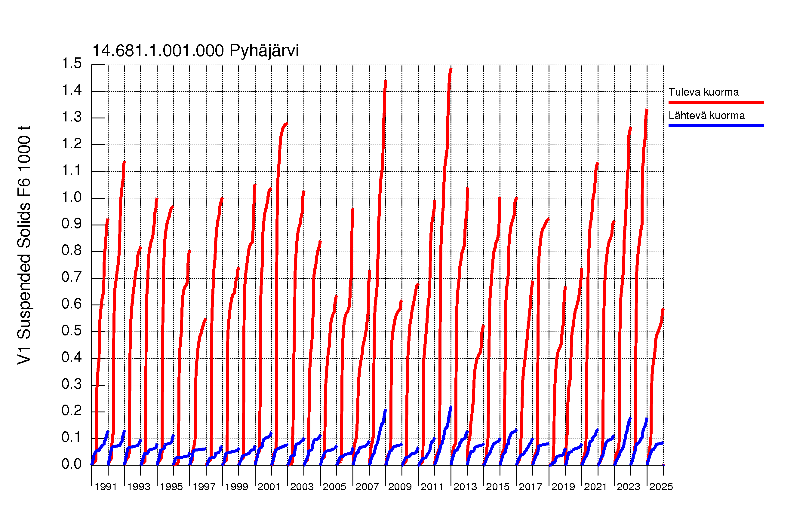Click the 0.0 y-axis value label
The width and height of the screenshot is (812, 511).
(72, 464)
